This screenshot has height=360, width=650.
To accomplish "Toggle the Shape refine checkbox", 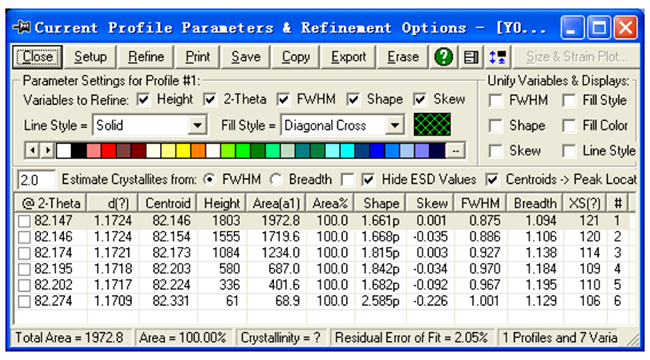I will click(353, 100).
